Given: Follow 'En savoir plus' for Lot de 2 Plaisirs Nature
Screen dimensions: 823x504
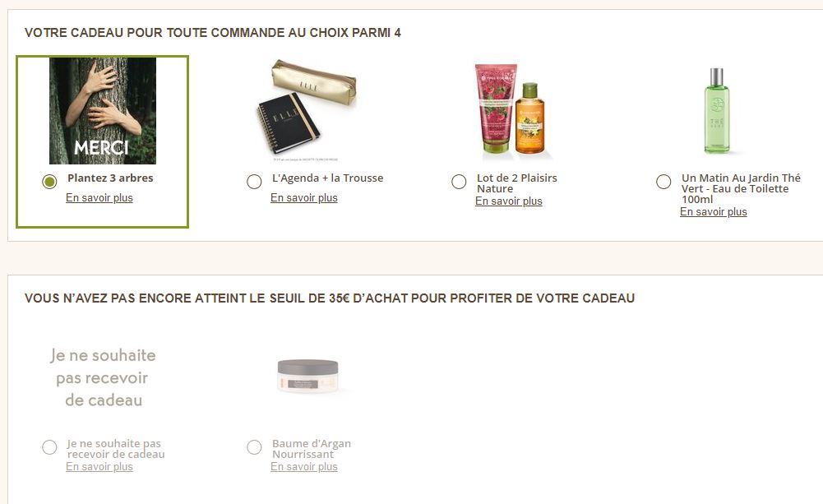Looking at the screenshot, I should [x=509, y=201].
